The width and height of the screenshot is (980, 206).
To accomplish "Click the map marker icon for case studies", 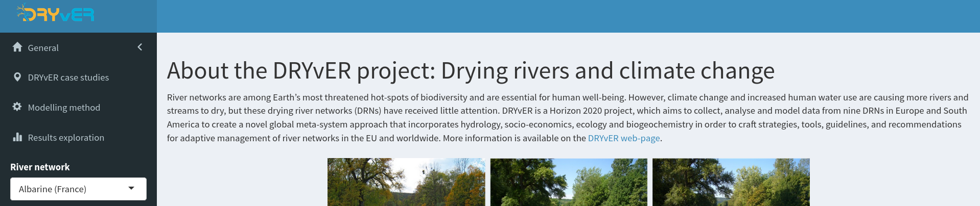I will [x=17, y=77].
